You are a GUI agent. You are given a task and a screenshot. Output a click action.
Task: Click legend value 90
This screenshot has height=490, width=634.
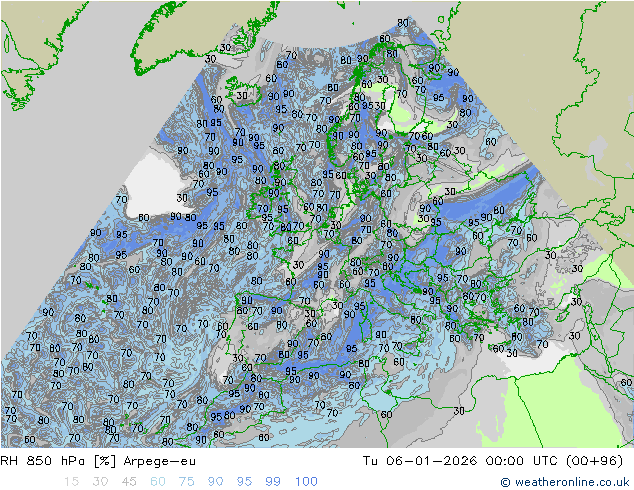tap(215, 482)
